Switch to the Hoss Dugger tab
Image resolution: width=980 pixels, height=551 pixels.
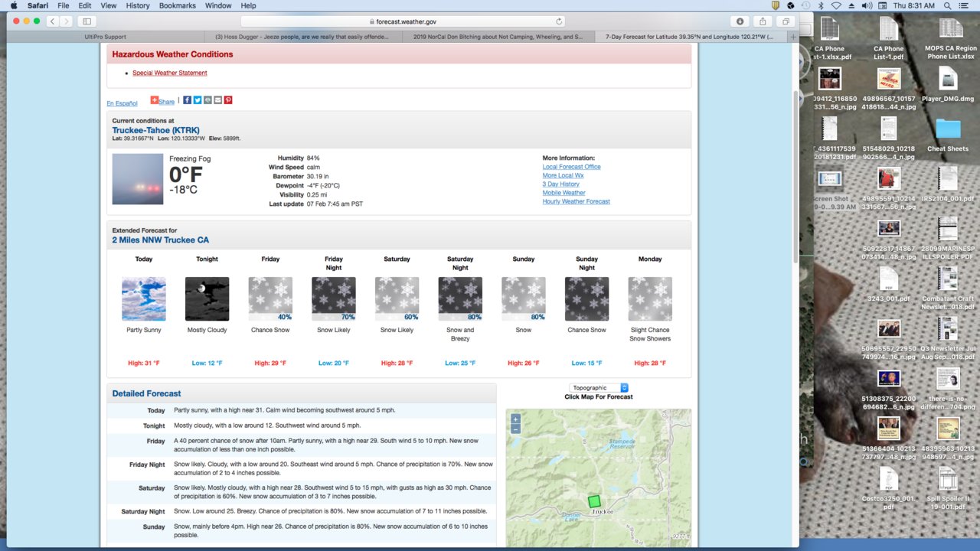[302, 36]
